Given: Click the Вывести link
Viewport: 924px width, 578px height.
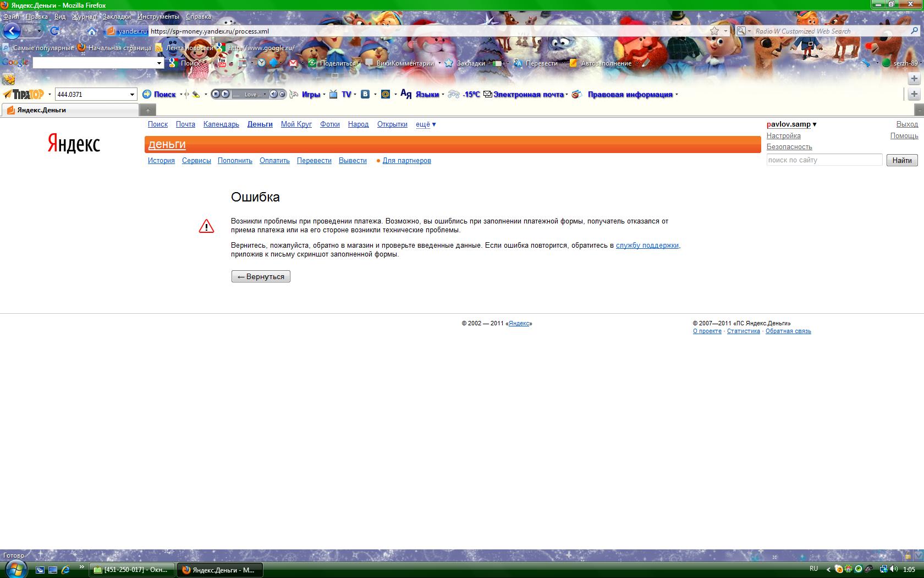Looking at the screenshot, I should 353,161.
